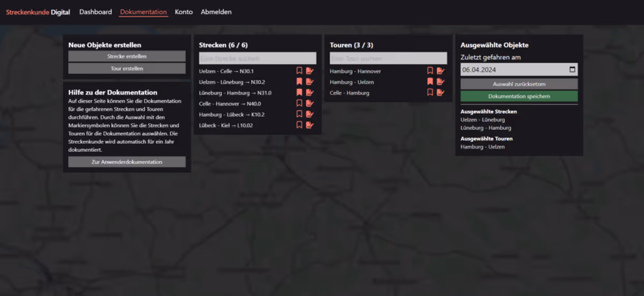
Task: Unmark the Hamburg - Uelzen tour bookmark
Action: (430, 82)
